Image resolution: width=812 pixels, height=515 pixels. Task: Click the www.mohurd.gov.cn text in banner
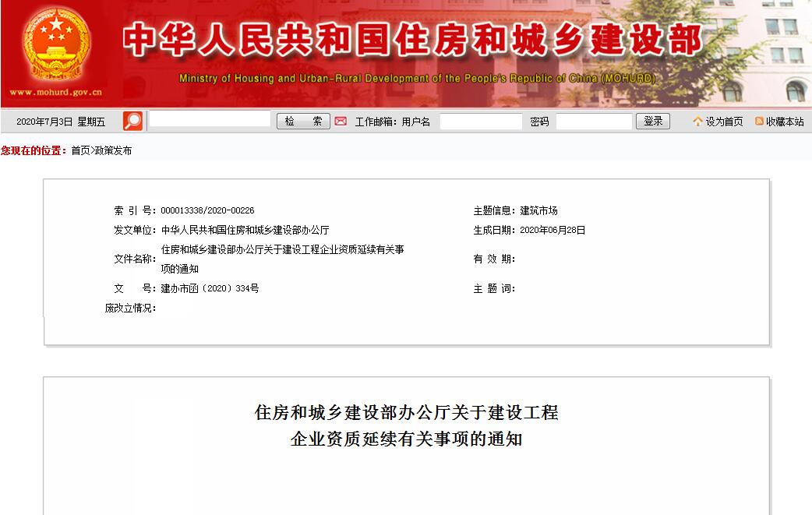click(56, 92)
